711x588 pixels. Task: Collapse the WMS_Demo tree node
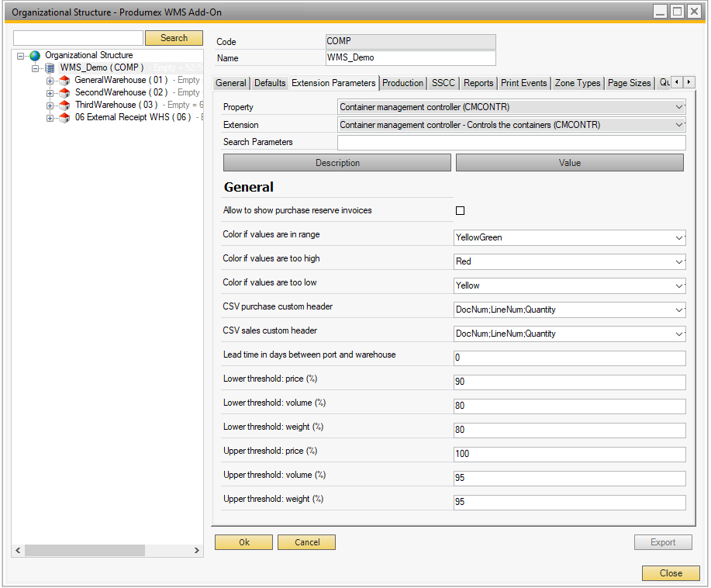click(36, 68)
